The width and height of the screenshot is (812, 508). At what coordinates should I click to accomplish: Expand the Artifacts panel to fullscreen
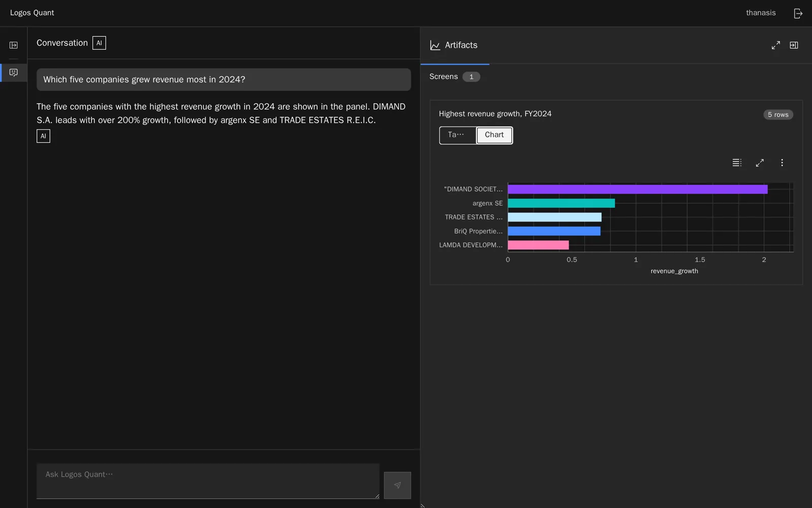coord(775,45)
